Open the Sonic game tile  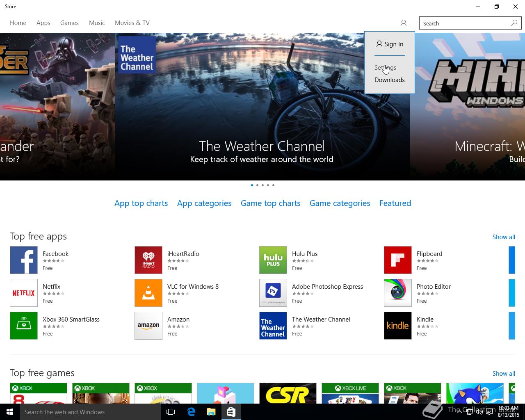tap(475, 393)
